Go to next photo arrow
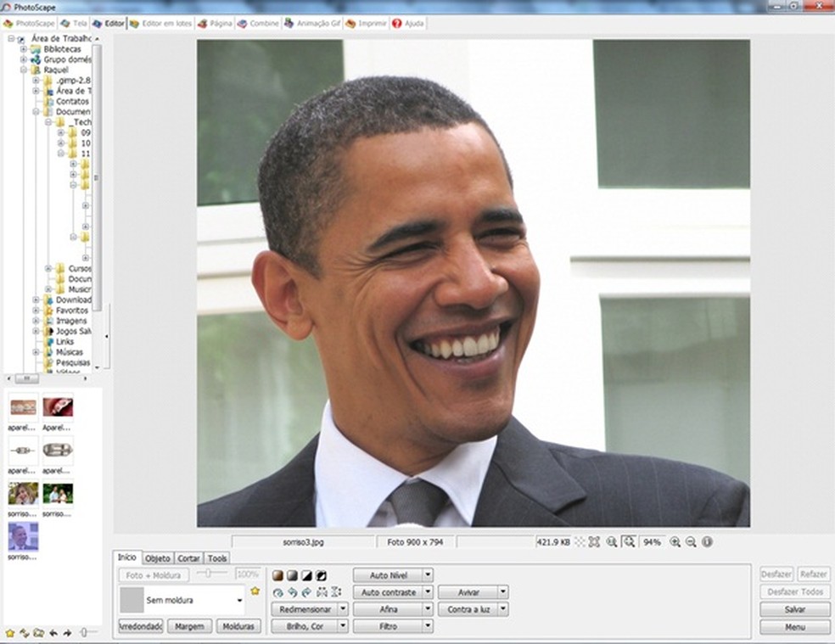 coord(68,633)
